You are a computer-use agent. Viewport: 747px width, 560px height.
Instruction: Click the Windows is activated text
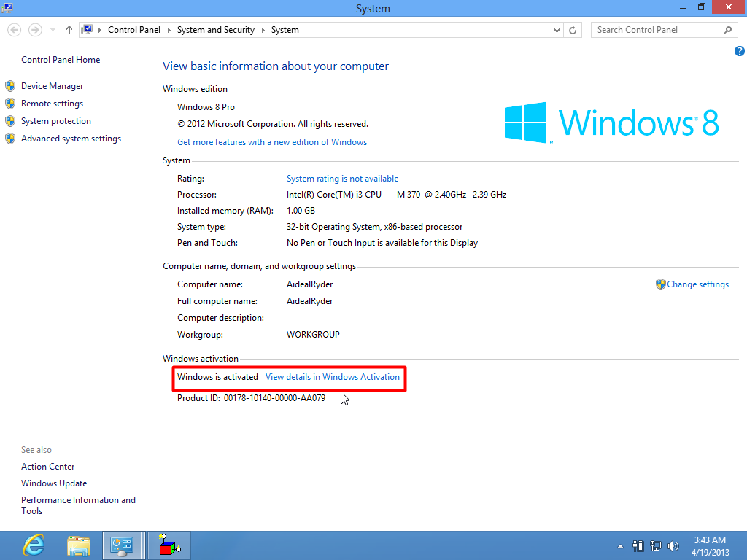(217, 377)
